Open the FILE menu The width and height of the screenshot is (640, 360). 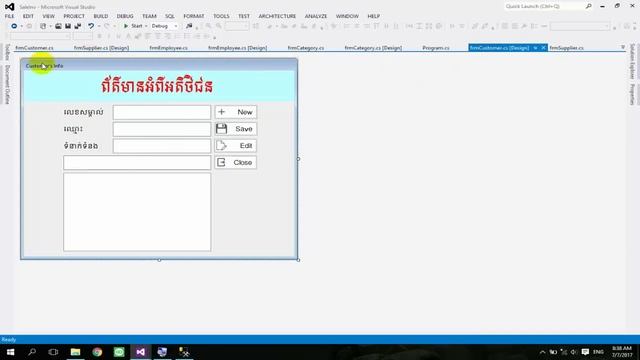click(x=9, y=16)
